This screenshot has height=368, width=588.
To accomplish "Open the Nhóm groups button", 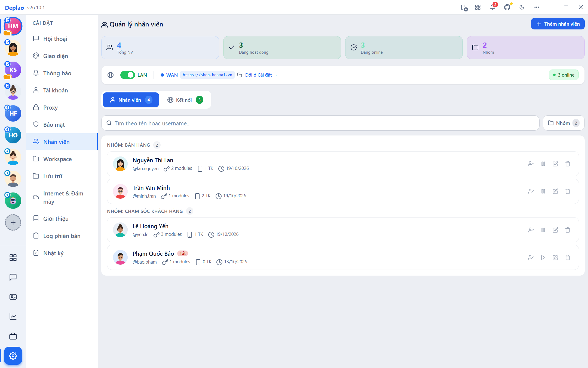I will (x=563, y=123).
